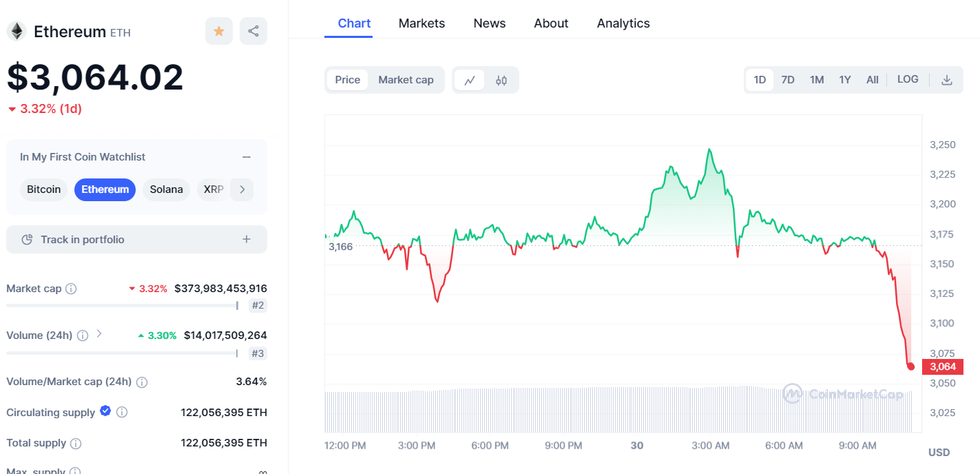Click the Ethereum logo icon
This screenshot has height=474, width=980.
pyautogui.click(x=17, y=31)
